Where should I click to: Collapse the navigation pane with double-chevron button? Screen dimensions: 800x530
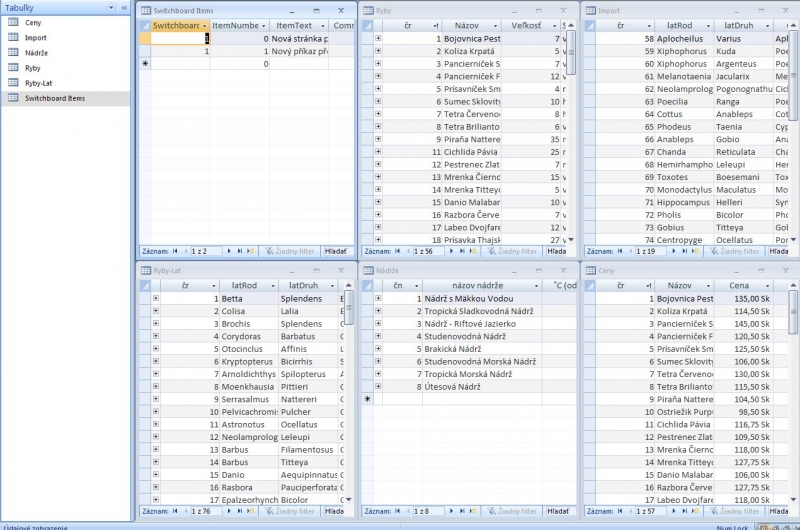tap(124, 7)
